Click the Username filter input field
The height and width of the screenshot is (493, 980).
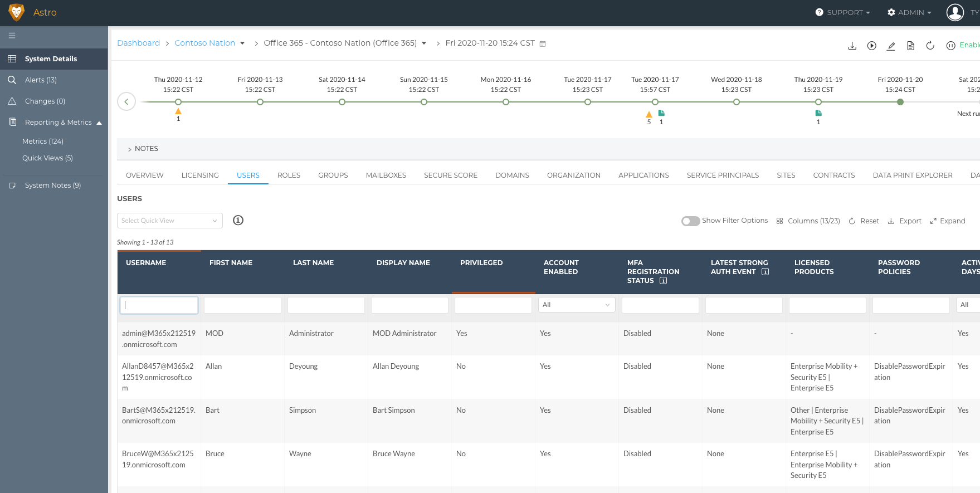click(x=159, y=305)
